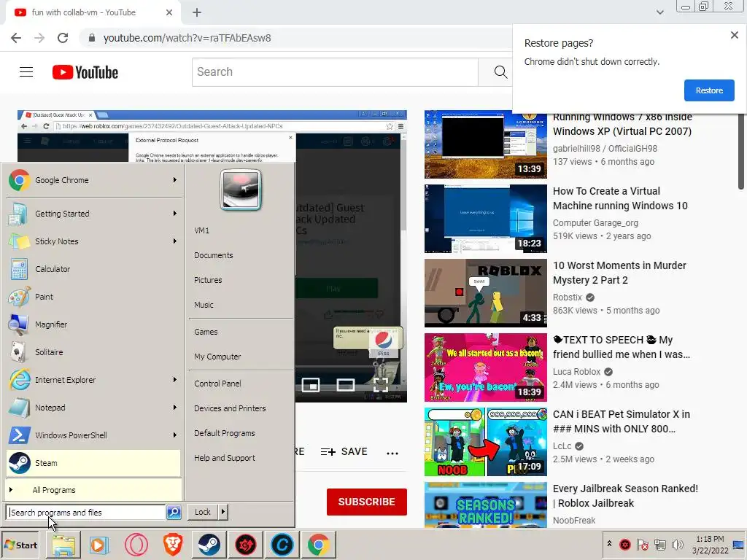
Task: Launch Internet Explorer from Start menu
Action: pos(93,379)
